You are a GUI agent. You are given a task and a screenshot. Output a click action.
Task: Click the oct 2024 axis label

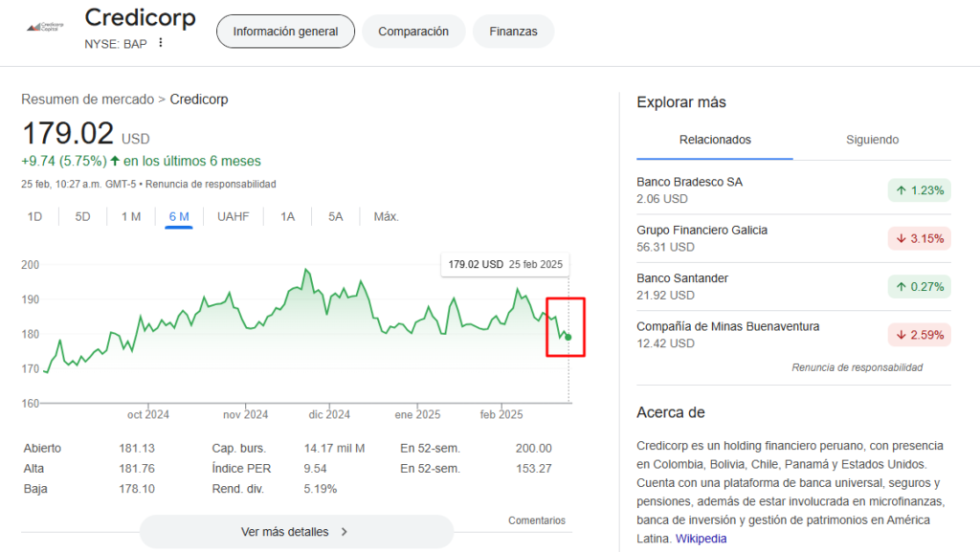(x=148, y=414)
